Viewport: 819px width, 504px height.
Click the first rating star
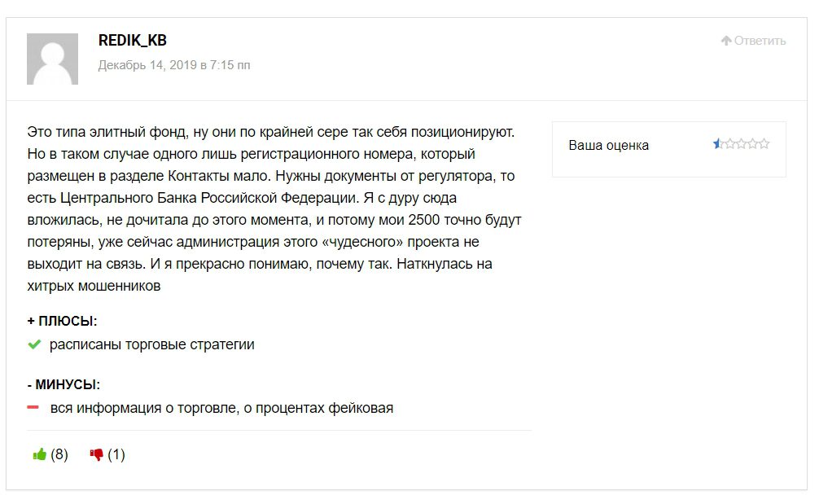(x=718, y=145)
